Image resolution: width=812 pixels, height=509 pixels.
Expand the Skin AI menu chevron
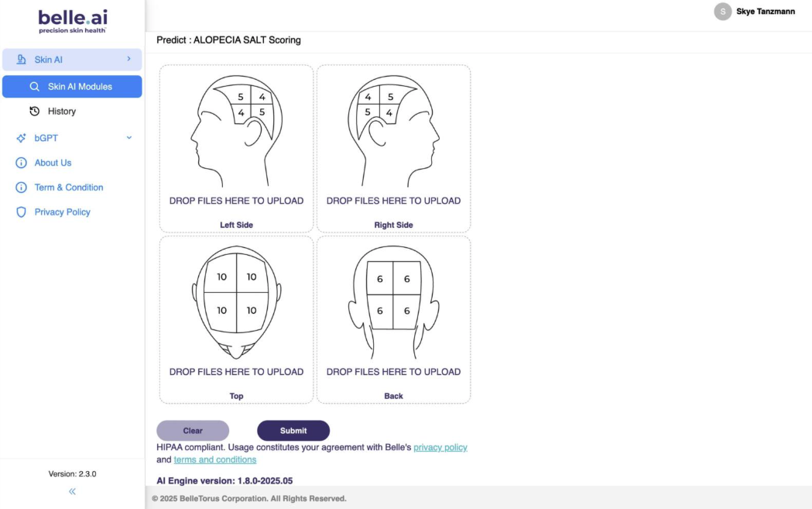[128, 59]
